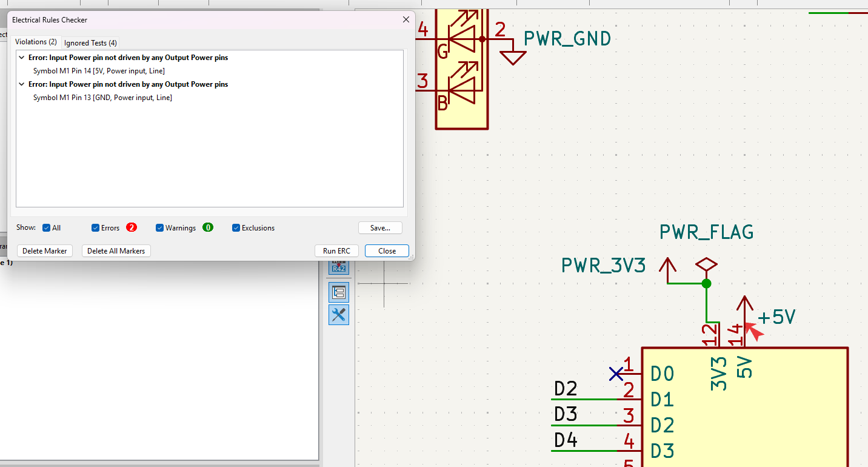Click the vertical 5V pin name

coord(744,368)
